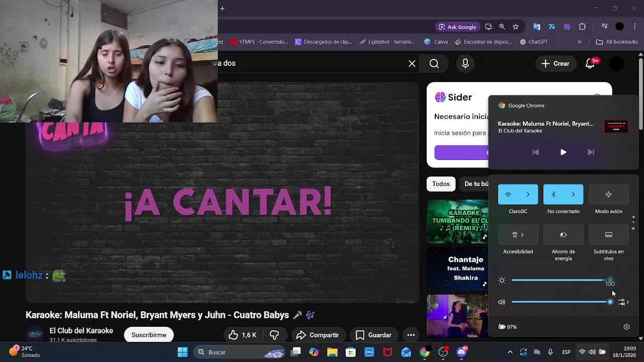Viewport: 644px width, 362px height.
Task: Open File Explorer from taskbar
Action: coord(333,352)
